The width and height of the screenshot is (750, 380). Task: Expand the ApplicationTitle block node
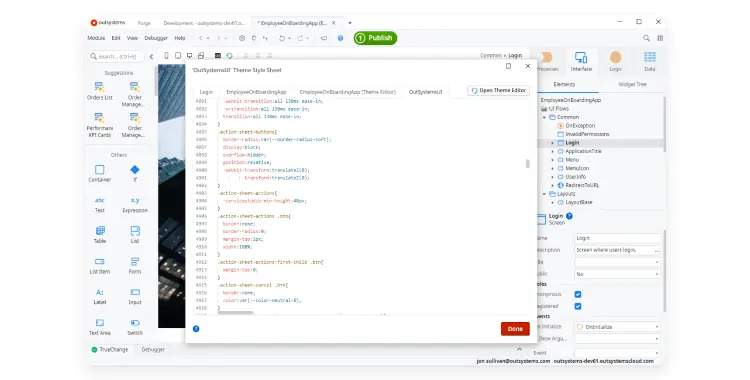point(553,151)
